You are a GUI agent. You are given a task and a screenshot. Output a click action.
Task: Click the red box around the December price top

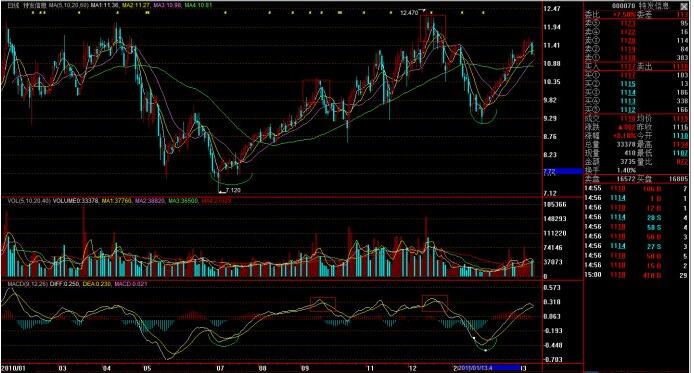[433, 28]
